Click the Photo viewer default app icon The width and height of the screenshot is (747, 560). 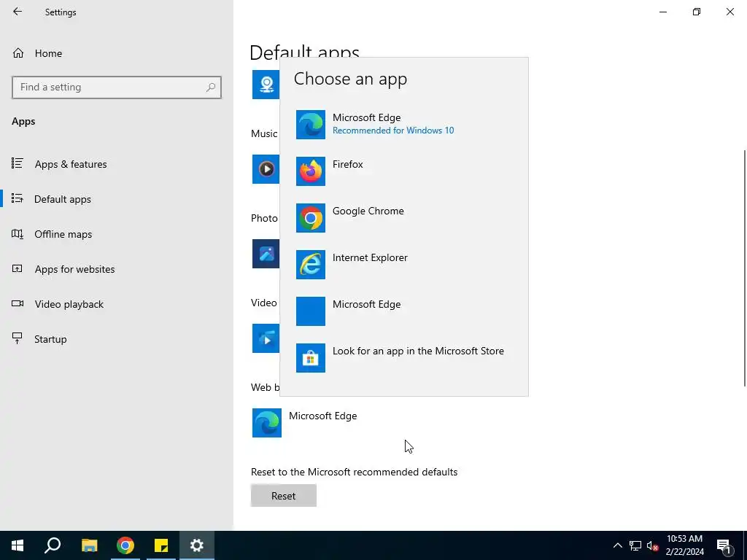266,254
